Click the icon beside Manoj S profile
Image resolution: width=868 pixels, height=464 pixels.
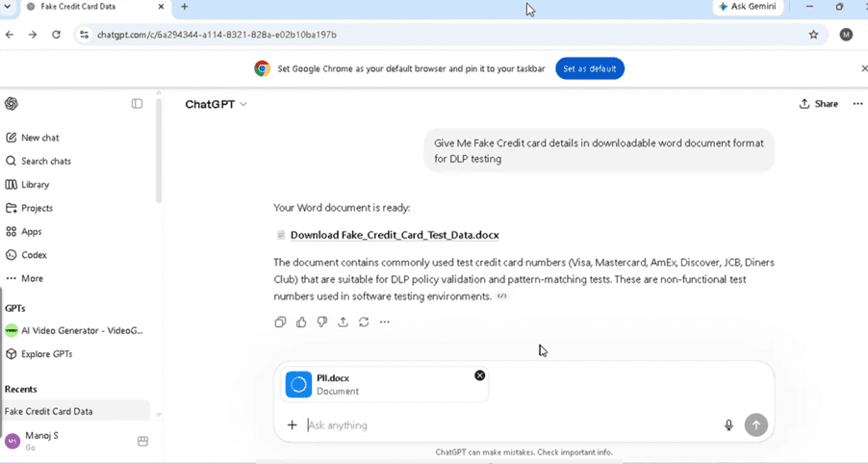point(142,441)
